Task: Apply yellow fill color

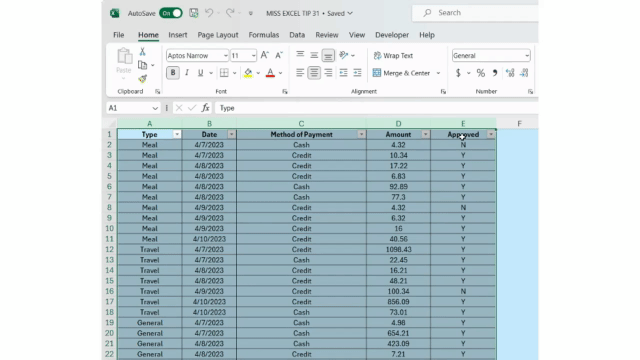Action: (x=248, y=73)
